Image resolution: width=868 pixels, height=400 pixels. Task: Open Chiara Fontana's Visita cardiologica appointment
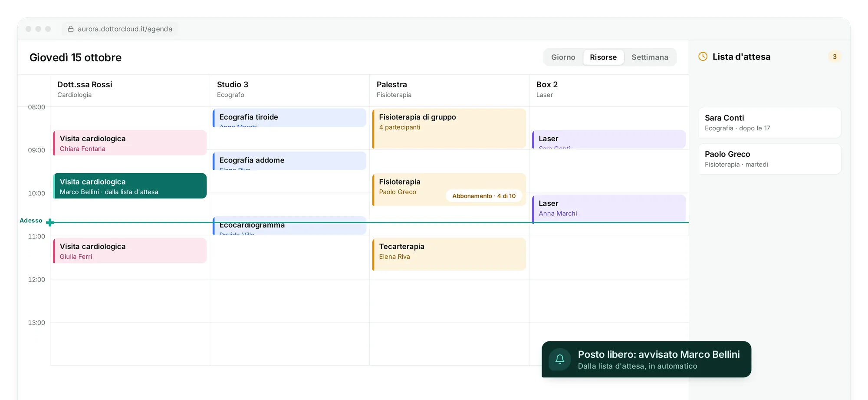tap(130, 142)
